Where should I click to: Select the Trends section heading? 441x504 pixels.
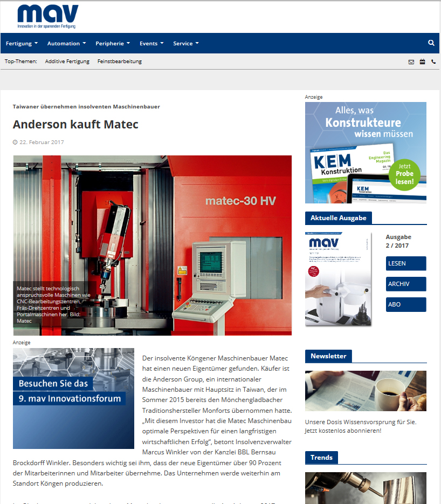tap(321, 458)
